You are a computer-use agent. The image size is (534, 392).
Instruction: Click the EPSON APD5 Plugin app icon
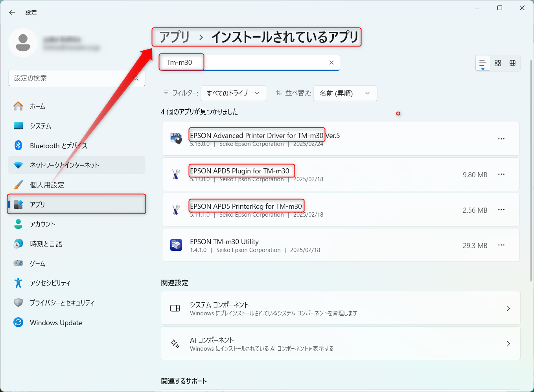click(x=176, y=174)
